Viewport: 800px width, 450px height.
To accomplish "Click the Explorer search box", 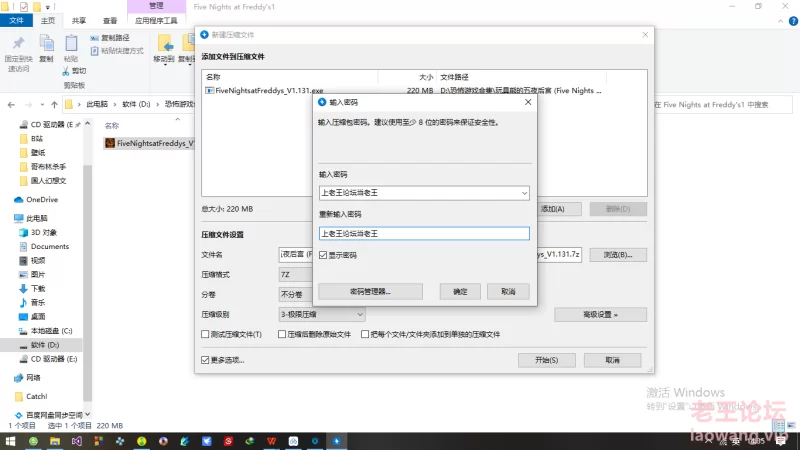I will tap(722, 105).
